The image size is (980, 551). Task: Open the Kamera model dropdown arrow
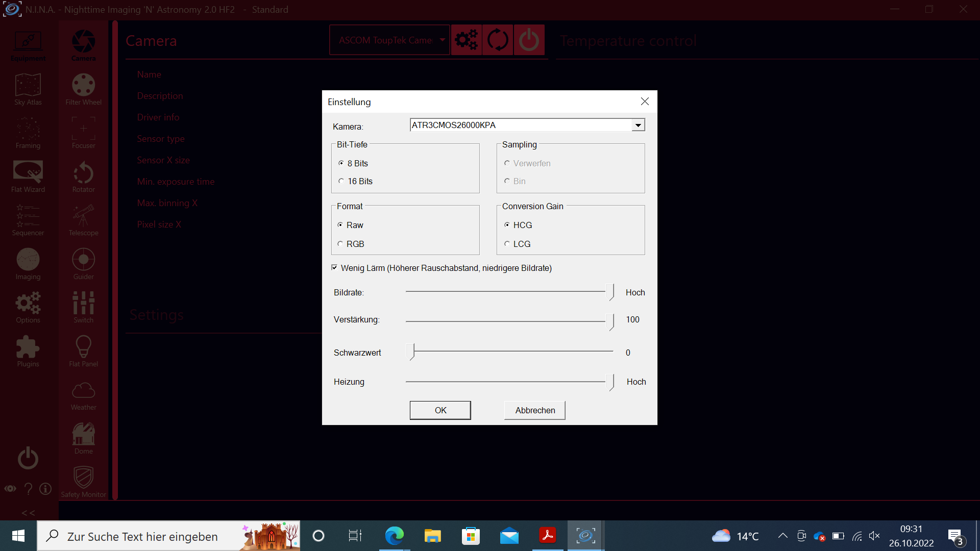pyautogui.click(x=638, y=125)
